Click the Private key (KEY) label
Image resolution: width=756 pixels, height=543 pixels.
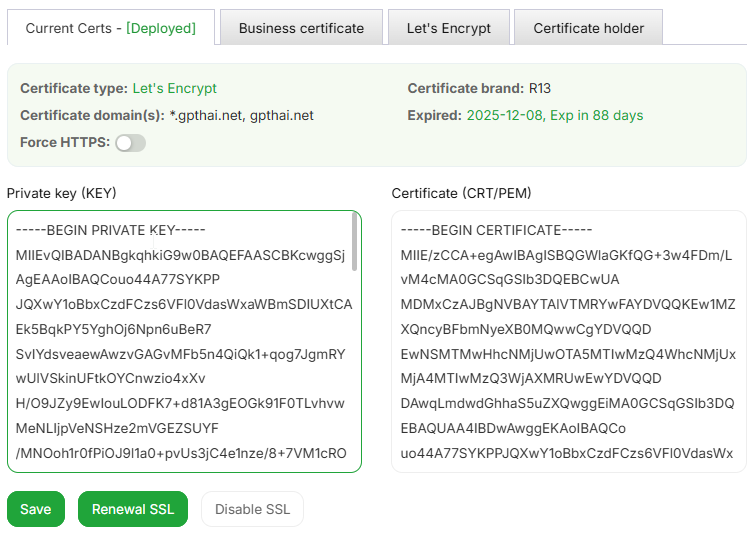[62, 193]
